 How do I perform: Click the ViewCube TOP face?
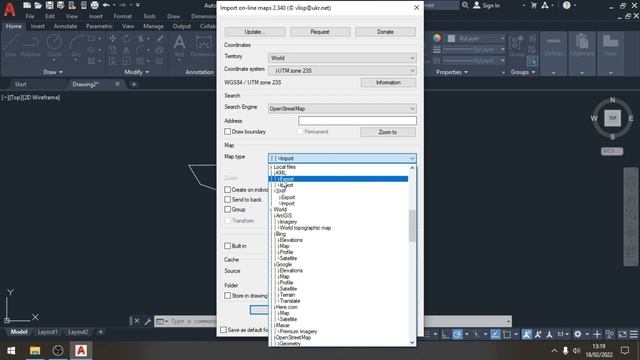(612, 118)
